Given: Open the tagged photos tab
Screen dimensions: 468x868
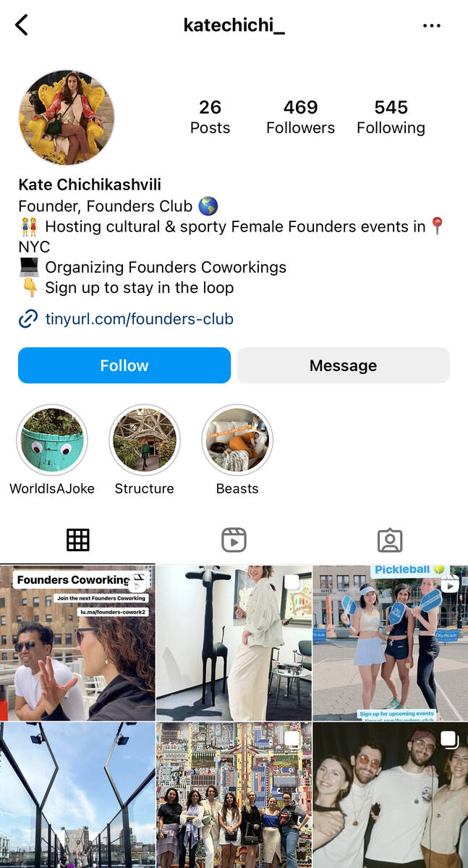Looking at the screenshot, I should pyautogui.click(x=390, y=540).
